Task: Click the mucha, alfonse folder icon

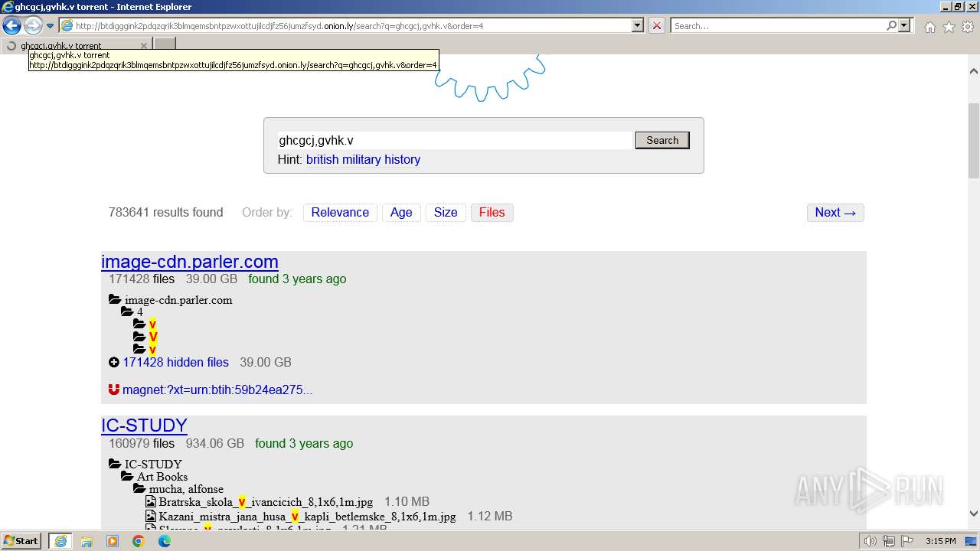Action: point(139,488)
